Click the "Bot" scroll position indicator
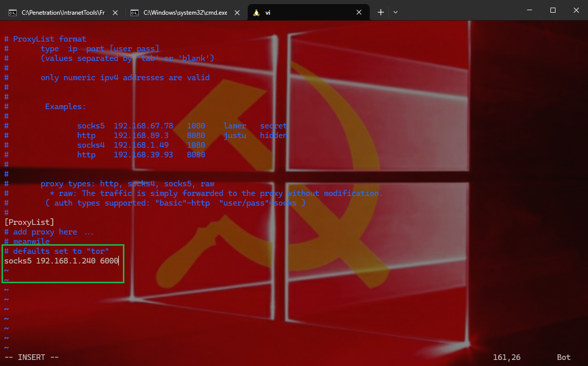 point(564,357)
